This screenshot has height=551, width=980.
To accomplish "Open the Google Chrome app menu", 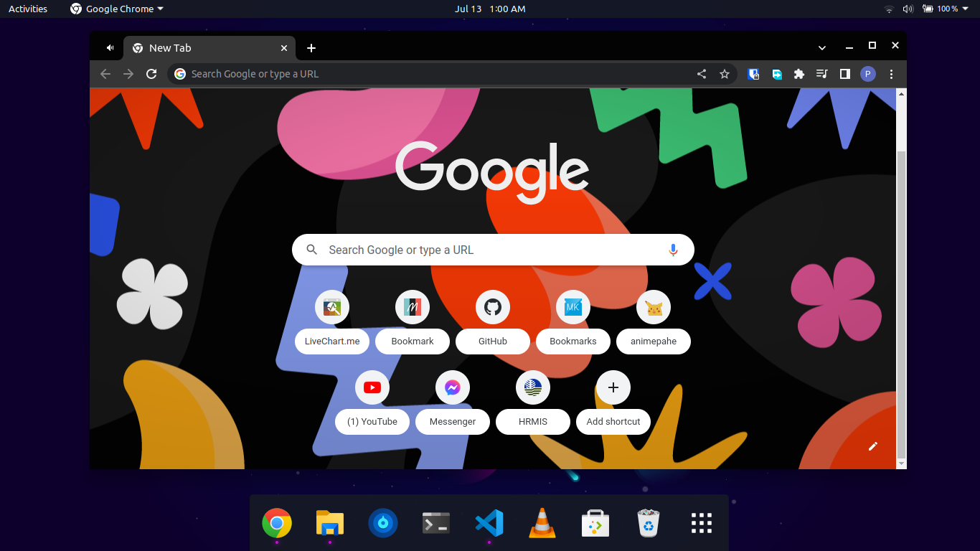I will 117,9.
